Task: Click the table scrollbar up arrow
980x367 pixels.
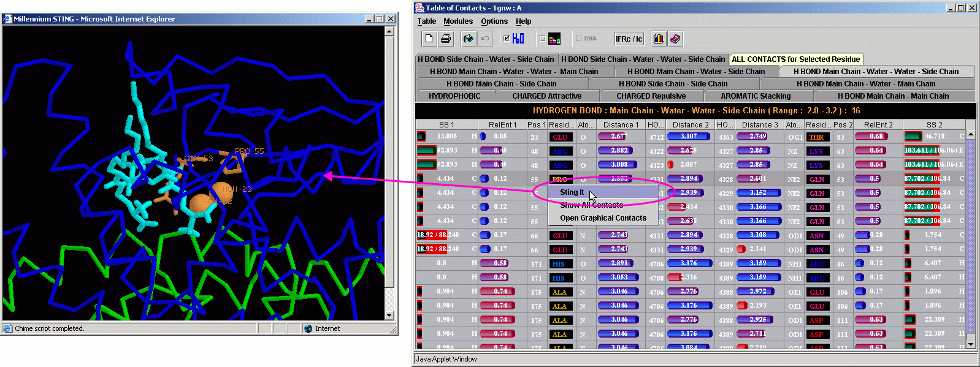Action: (971, 135)
